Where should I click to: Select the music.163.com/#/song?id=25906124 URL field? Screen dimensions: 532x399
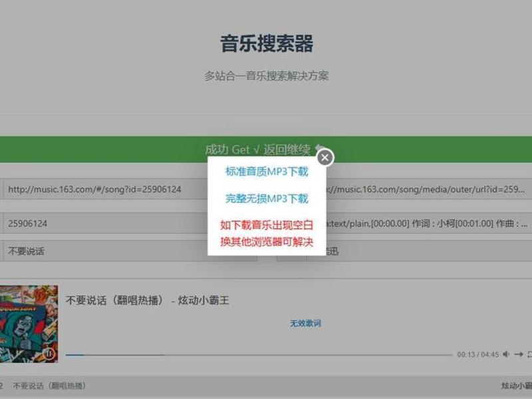pos(105,190)
